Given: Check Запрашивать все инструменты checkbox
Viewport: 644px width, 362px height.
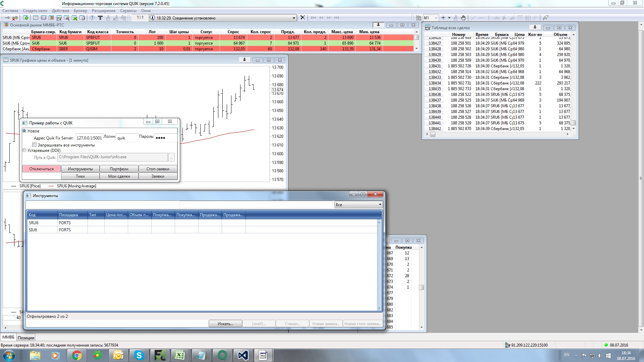Looking at the screenshot, I should (x=34, y=145).
